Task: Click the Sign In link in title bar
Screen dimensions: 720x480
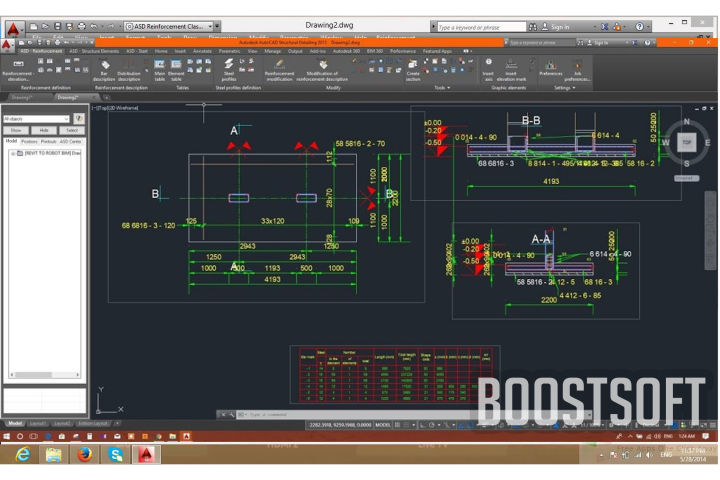Action: pos(555,27)
